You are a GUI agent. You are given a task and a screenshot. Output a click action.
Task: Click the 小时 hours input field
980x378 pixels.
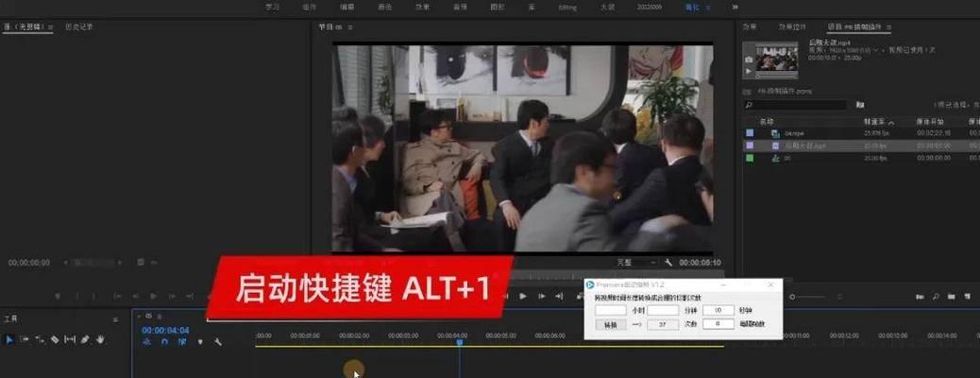(611, 310)
